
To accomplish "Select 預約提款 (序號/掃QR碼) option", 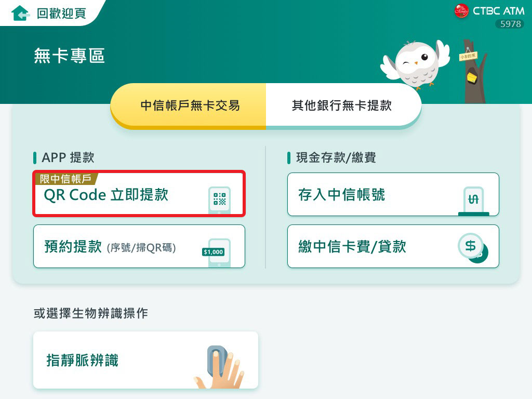I will point(139,246).
